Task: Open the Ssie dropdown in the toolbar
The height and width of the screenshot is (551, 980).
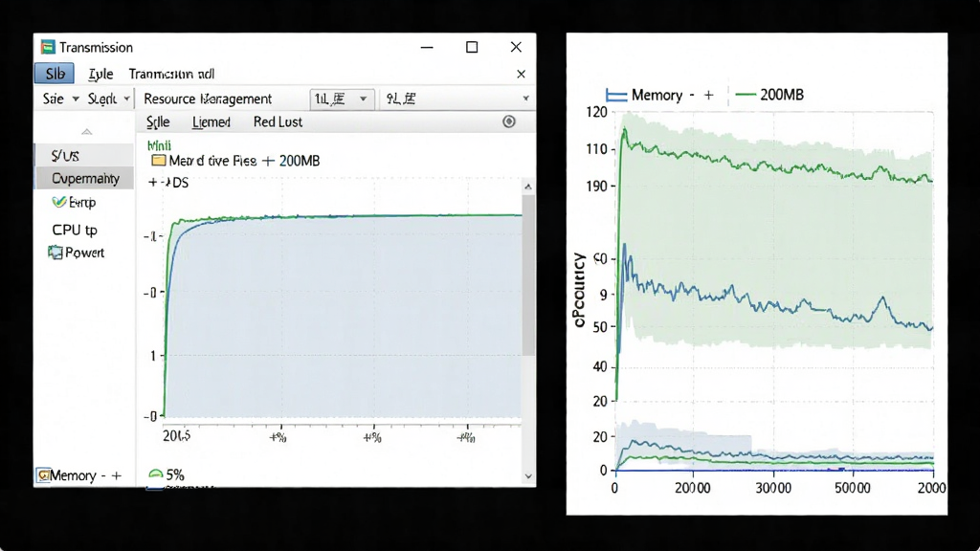Action: point(60,99)
